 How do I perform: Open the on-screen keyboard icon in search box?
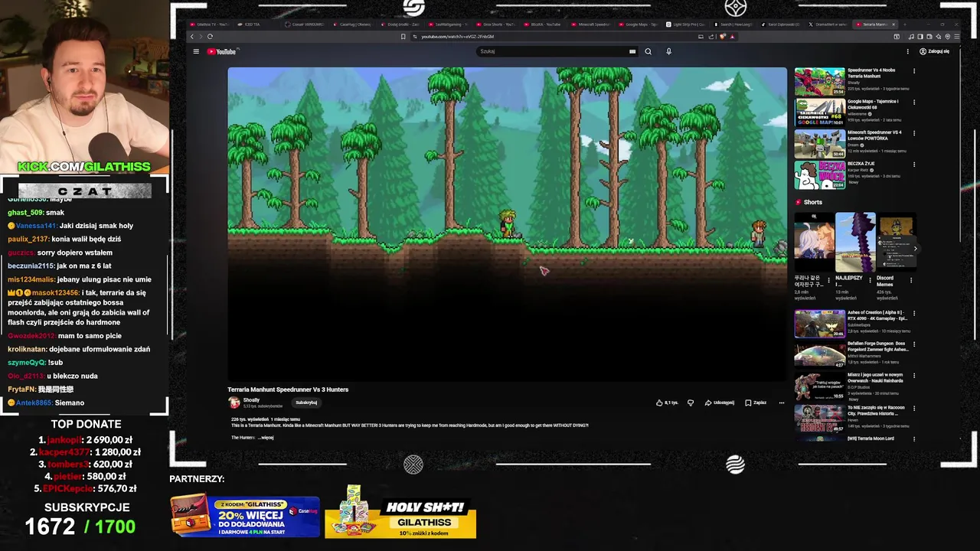632,51
